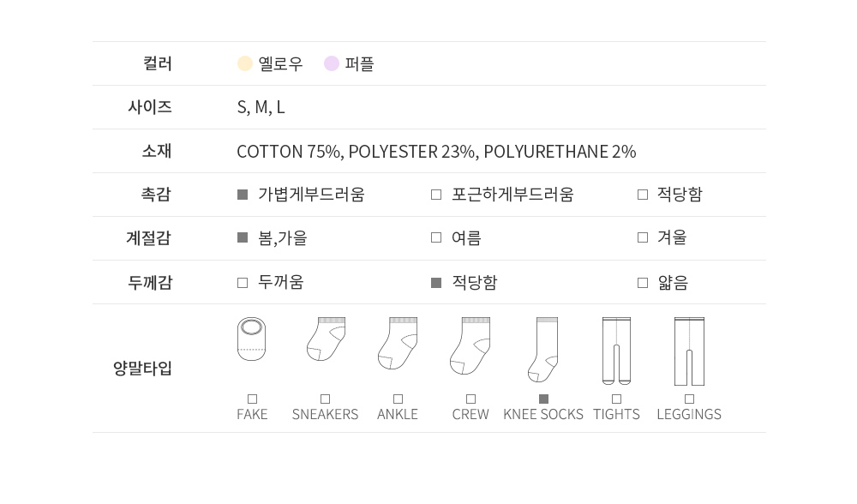
Task: Click the LEGGINGS text label
Action: [689, 414]
